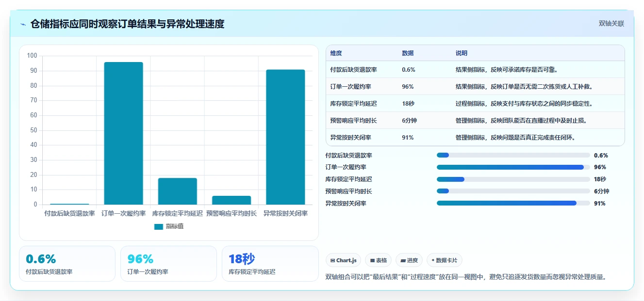Click the 付款后缺货退款率 progress row label
The image size is (644, 301).
click(348, 156)
